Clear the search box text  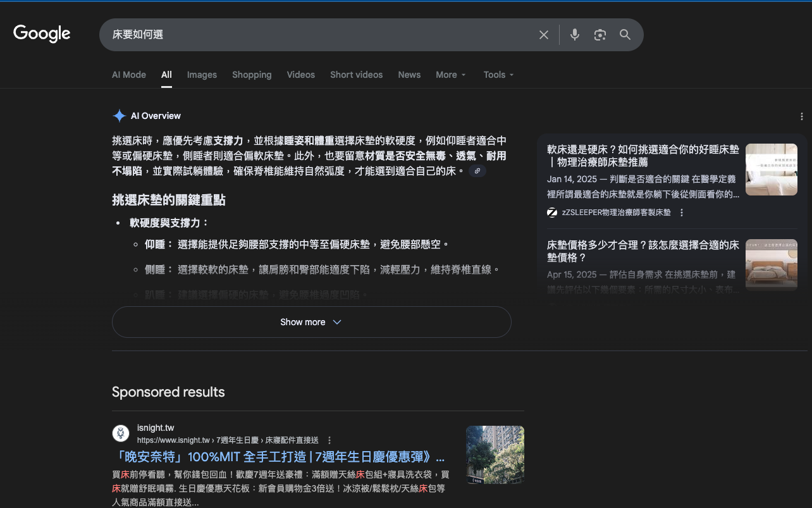pyautogui.click(x=543, y=35)
